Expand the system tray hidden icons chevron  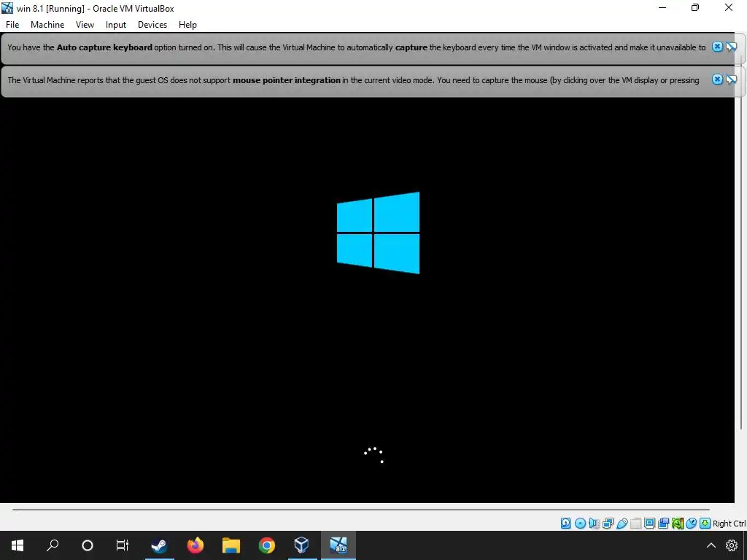click(x=711, y=545)
